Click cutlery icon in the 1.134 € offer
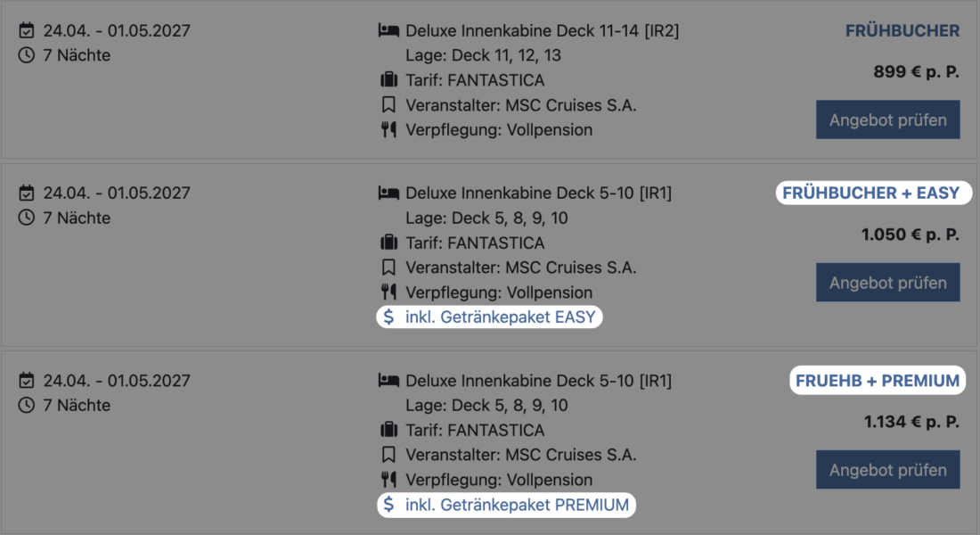The height and width of the screenshot is (535, 980). [388, 480]
